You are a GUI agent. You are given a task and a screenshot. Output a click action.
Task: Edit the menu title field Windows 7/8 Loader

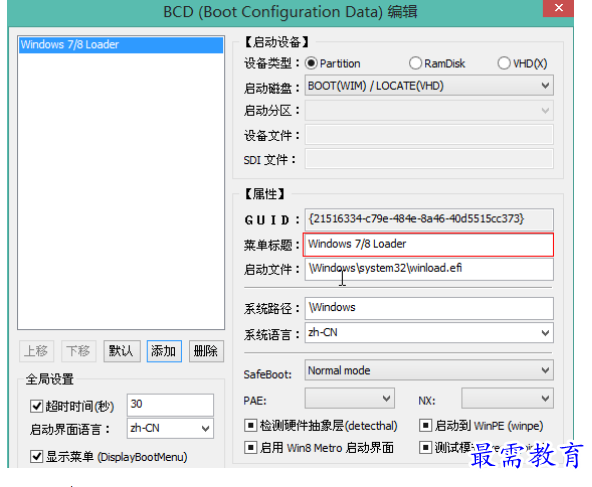[x=429, y=245]
